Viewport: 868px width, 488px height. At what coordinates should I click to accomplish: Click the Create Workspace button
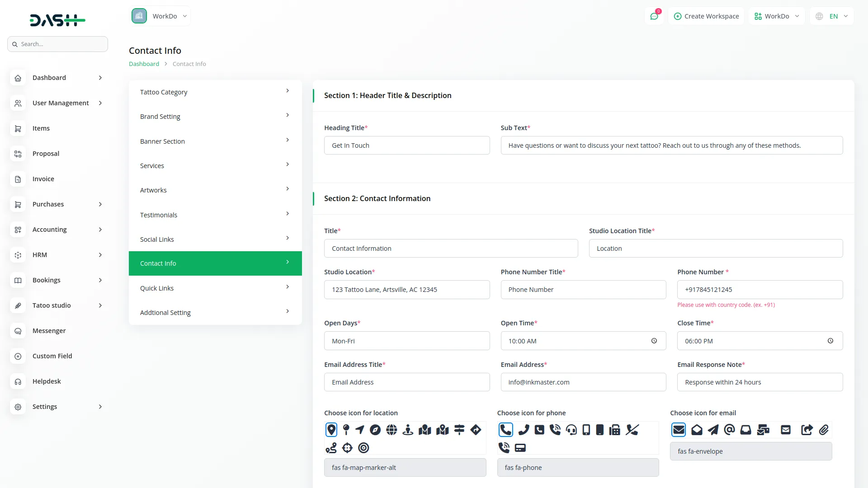point(706,16)
